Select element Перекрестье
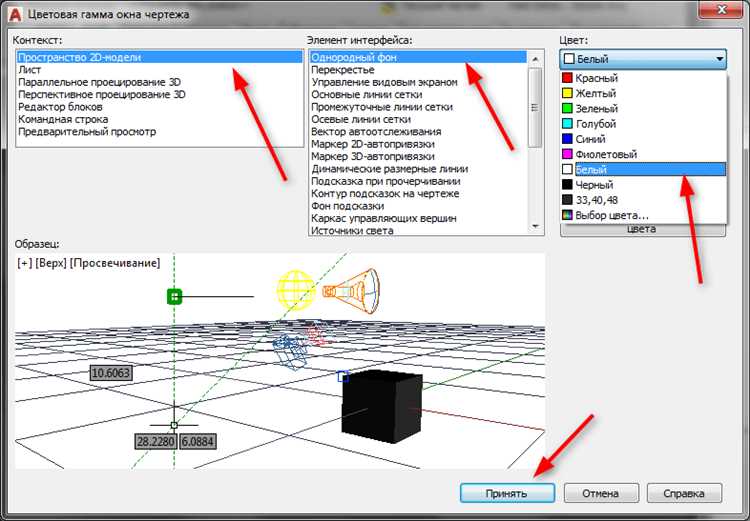The image size is (750, 521). (x=419, y=70)
